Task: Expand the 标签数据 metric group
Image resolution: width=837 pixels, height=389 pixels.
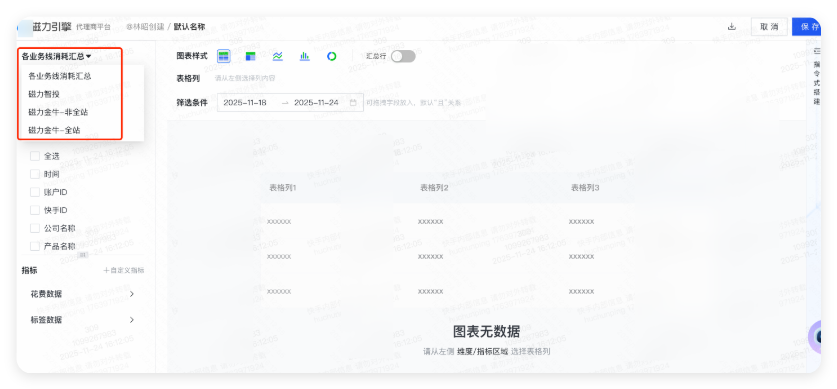Action: 82,320
